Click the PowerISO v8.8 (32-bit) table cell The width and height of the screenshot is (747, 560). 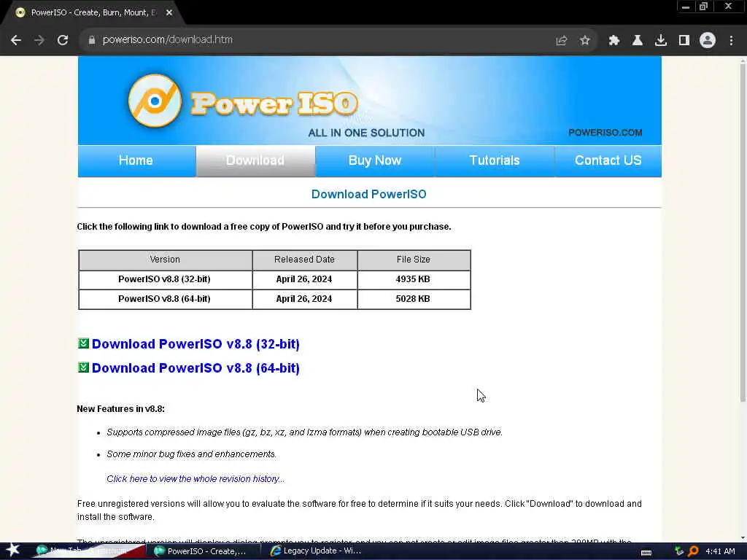point(166,279)
